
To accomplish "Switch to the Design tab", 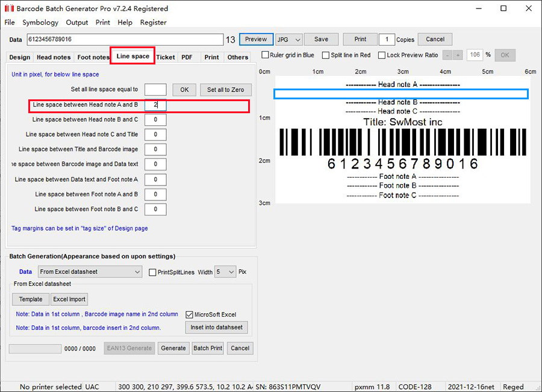I will coord(20,57).
